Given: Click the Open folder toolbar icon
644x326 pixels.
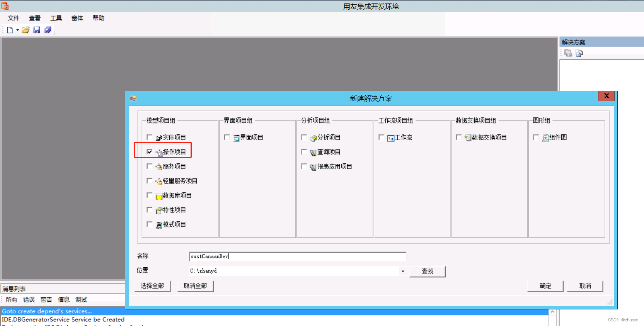Looking at the screenshot, I should click(26, 30).
